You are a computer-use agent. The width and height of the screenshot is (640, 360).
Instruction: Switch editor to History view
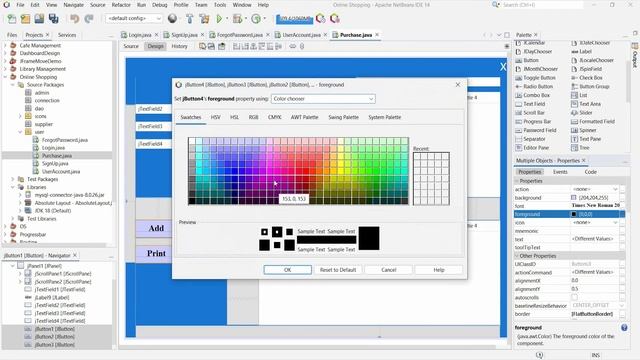[x=179, y=47]
